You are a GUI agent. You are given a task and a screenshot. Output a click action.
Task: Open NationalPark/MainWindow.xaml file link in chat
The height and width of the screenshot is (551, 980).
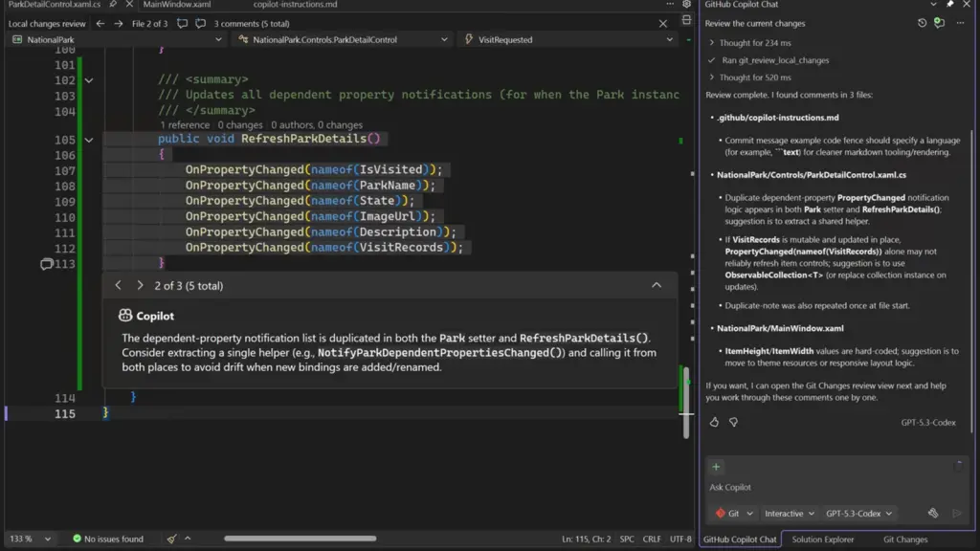click(x=780, y=328)
